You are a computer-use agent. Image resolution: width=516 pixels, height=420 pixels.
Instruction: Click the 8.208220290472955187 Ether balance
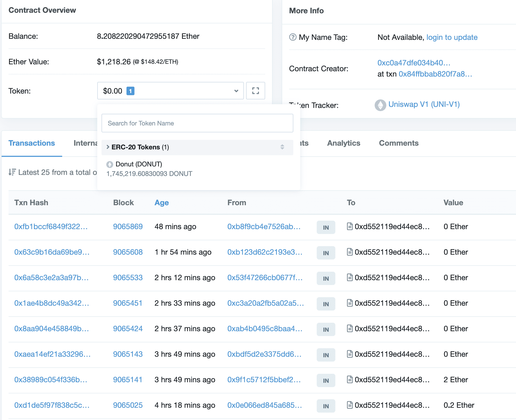(148, 36)
